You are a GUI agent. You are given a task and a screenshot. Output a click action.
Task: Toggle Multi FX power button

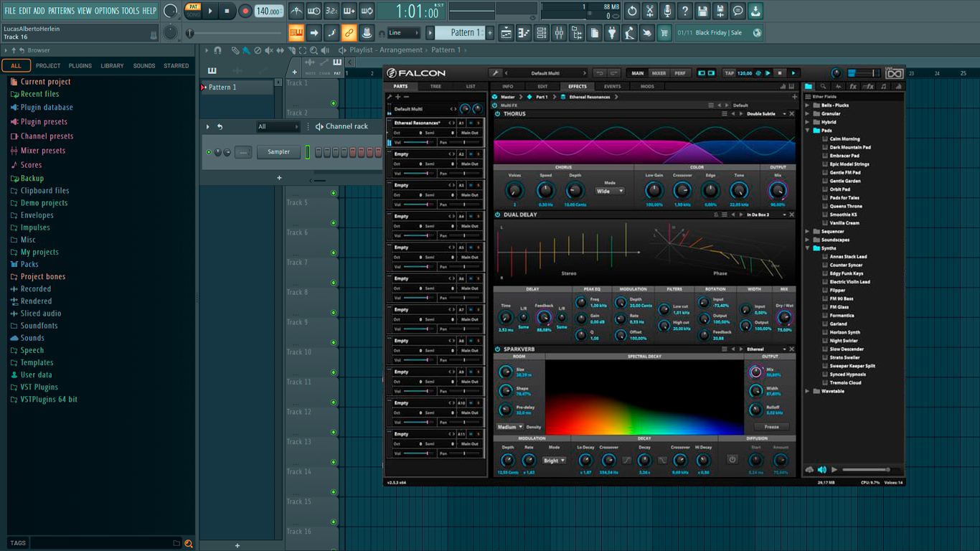pyautogui.click(x=495, y=105)
